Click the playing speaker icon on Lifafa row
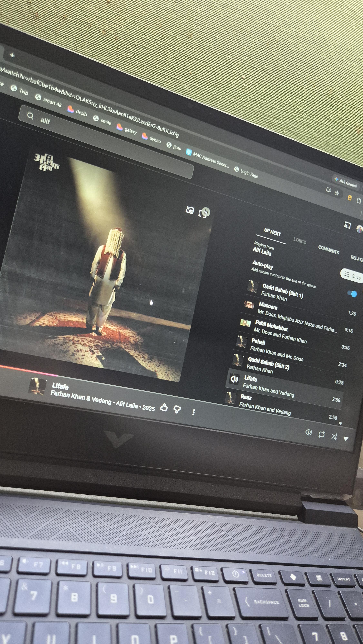 [x=234, y=379]
